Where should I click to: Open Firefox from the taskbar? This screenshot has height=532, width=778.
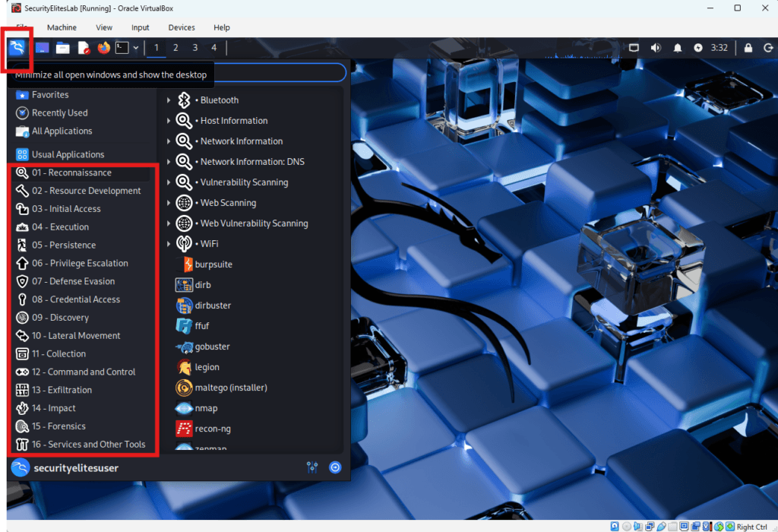[103, 47]
